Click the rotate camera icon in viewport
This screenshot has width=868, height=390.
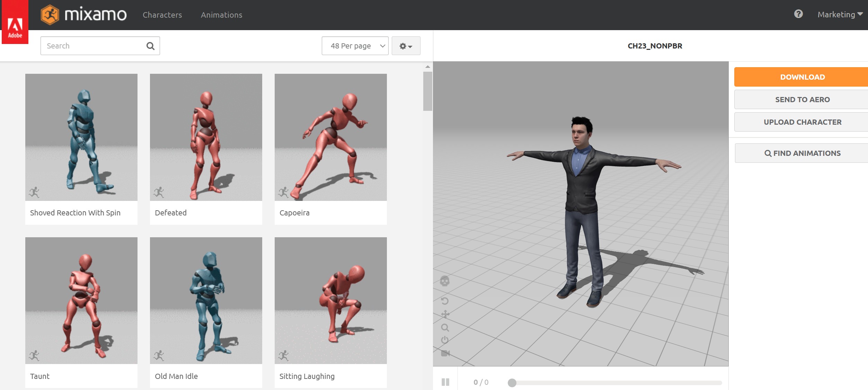pos(445,301)
